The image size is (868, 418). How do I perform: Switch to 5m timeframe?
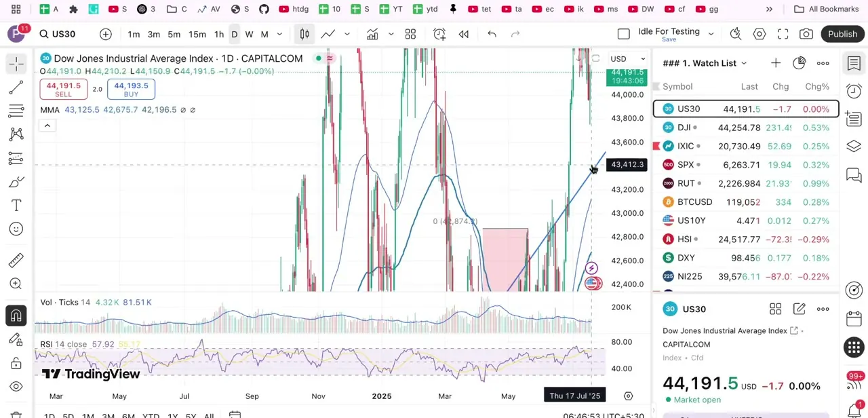pos(174,34)
